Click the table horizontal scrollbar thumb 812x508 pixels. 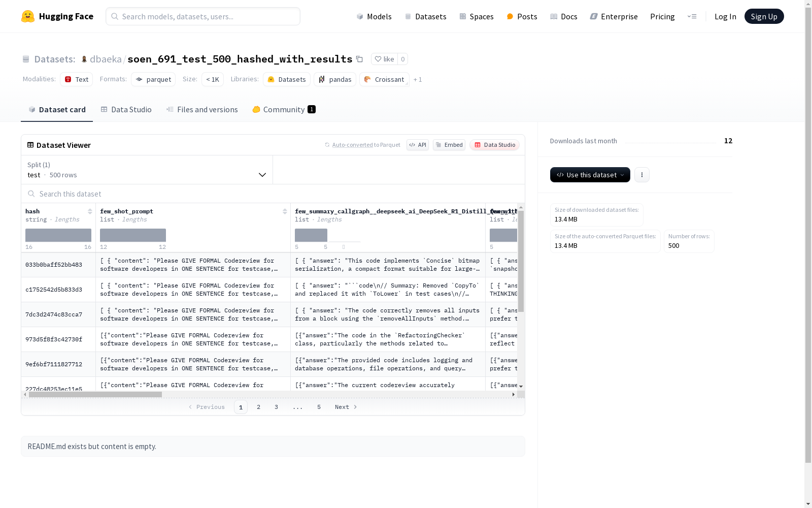[x=95, y=394]
